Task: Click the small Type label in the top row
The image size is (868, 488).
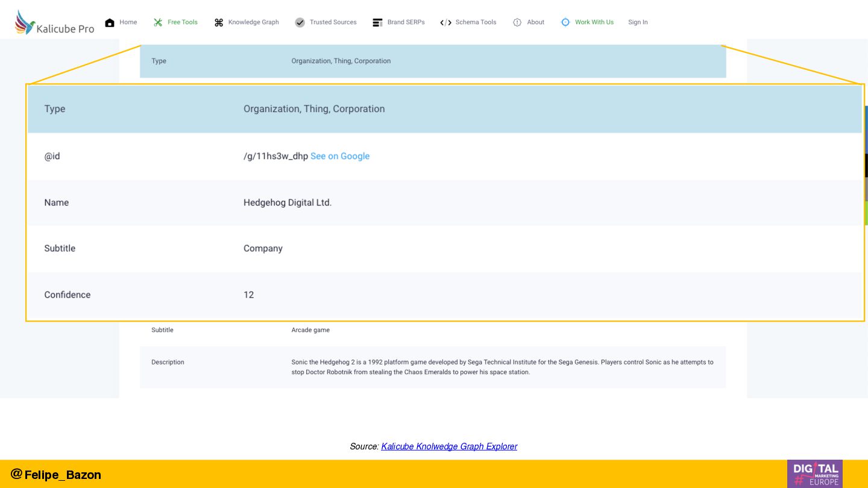Action: coord(159,61)
